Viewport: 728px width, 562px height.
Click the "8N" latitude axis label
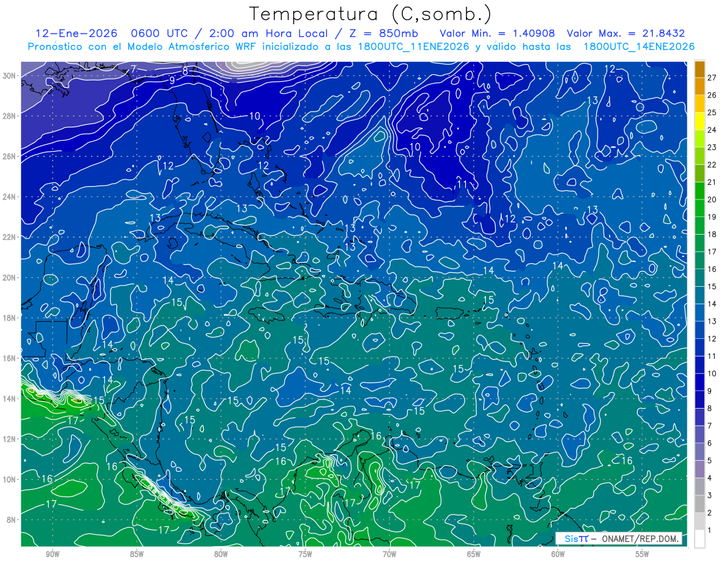click(11, 520)
